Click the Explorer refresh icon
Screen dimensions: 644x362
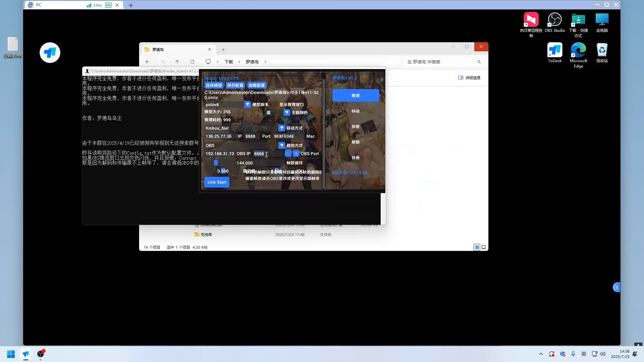point(192,62)
